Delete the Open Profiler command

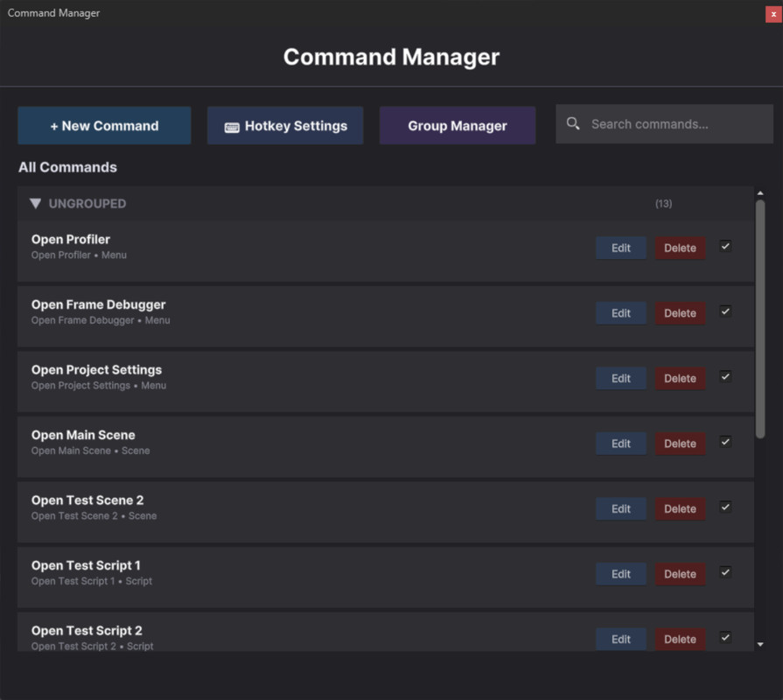tap(680, 248)
